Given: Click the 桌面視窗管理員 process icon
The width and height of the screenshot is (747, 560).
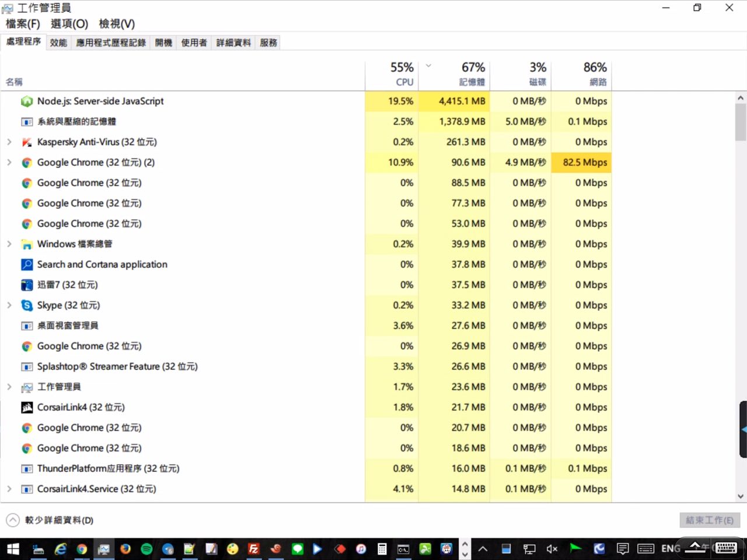Looking at the screenshot, I should [x=27, y=326].
